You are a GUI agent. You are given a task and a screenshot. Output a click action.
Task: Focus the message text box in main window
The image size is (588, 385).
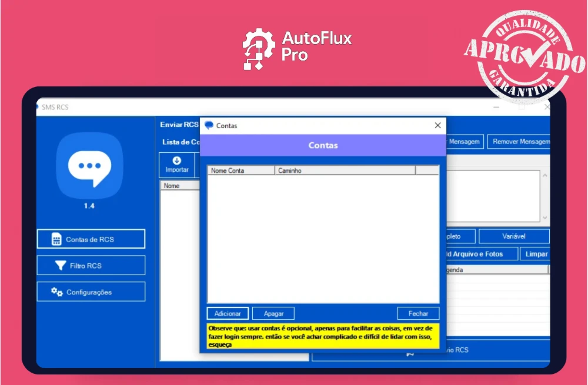pyautogui.click(x=493, y=196)
